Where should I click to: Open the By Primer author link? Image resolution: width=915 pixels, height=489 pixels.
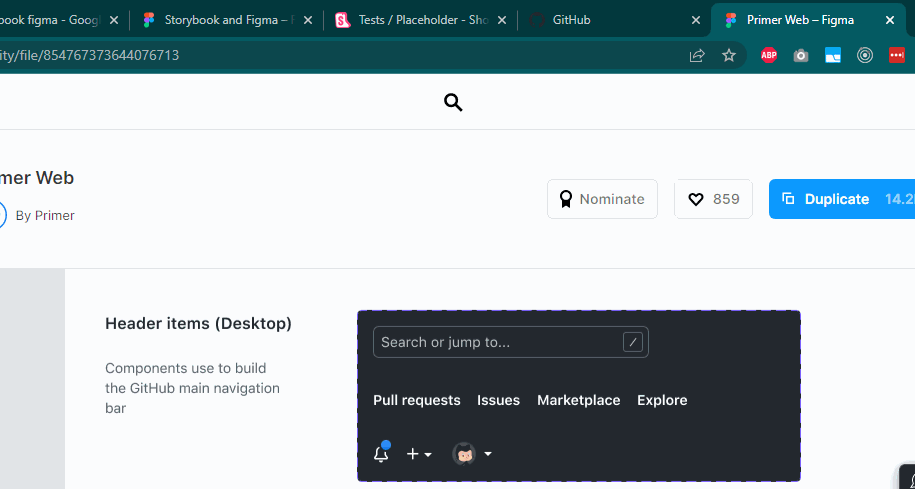tap(45, 215)
